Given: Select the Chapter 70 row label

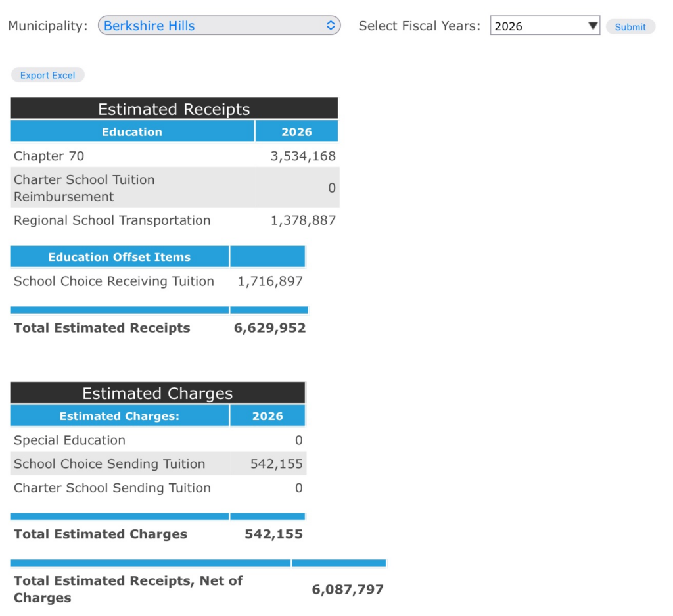Looking at the screenshot, I should pyautogui.click(x=49, y=156).
